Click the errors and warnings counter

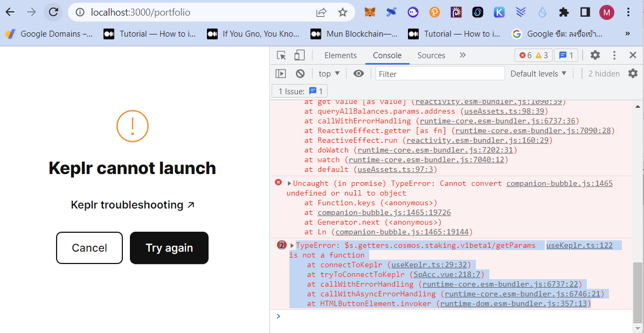coord(534,55)
